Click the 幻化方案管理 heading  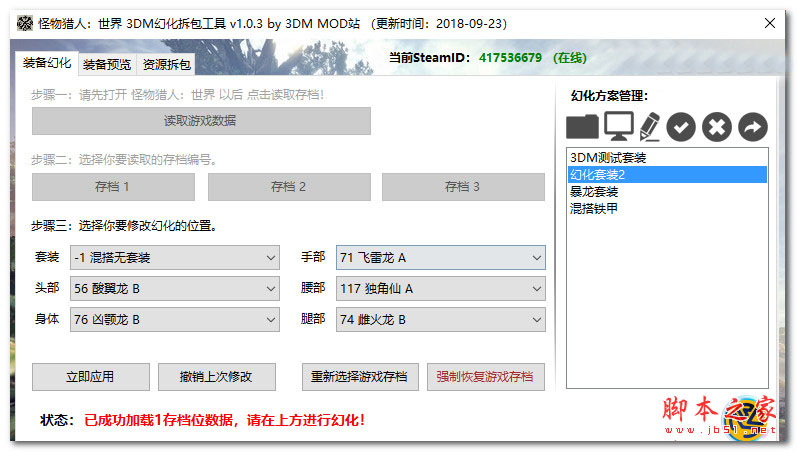point(609,96)
